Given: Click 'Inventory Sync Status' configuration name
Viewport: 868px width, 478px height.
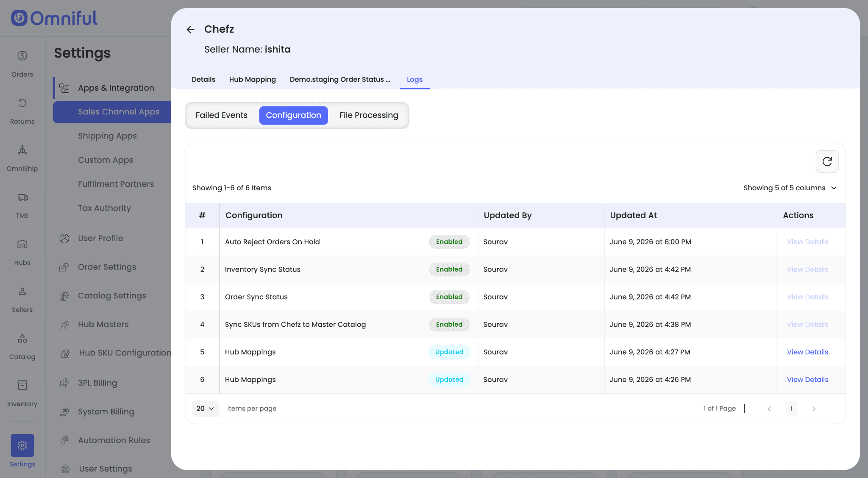Looking at the screenshot, I should pos(262,270).
